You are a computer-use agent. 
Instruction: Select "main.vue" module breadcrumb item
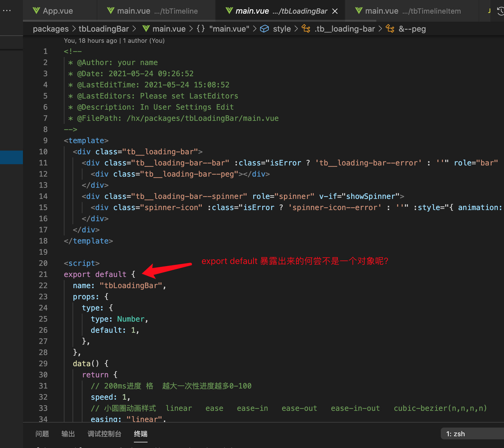click(229, 29)
